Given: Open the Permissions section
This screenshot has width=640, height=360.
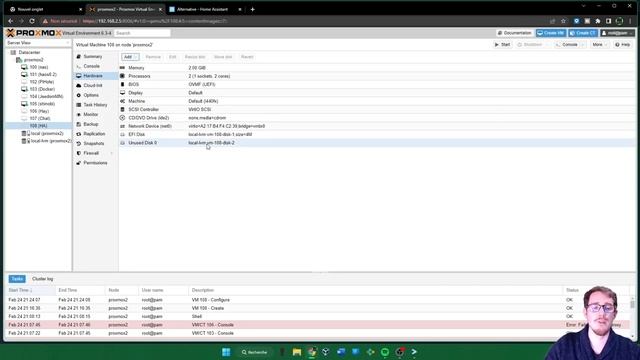Looking at the screenshot, I should click(95, 163).
